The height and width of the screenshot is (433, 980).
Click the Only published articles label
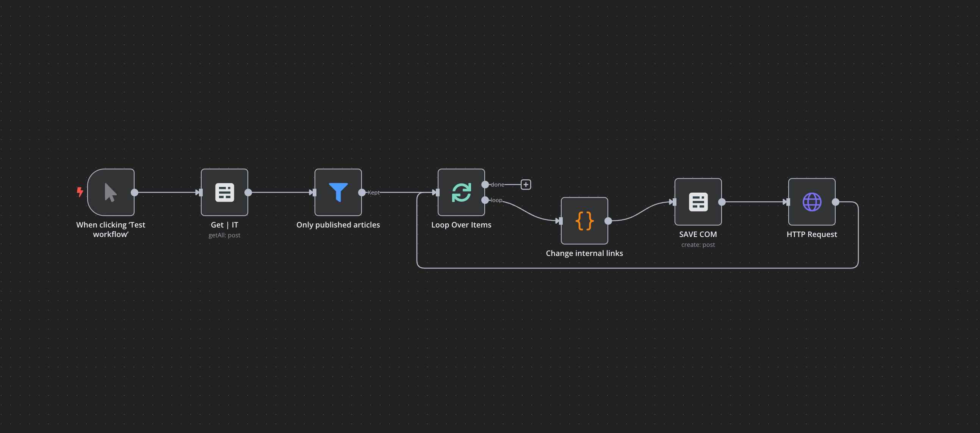[338, 225]
